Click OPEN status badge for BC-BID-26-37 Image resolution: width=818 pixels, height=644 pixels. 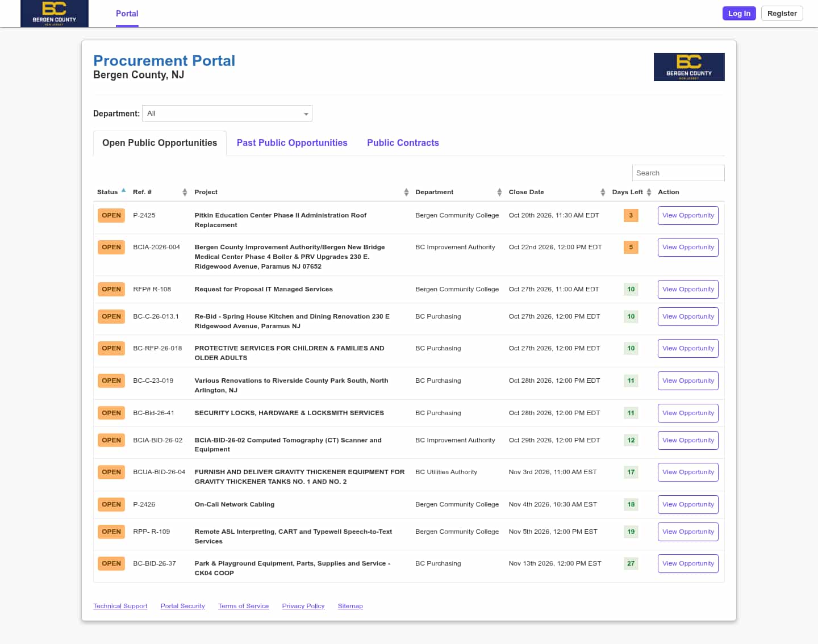point(111,564)
